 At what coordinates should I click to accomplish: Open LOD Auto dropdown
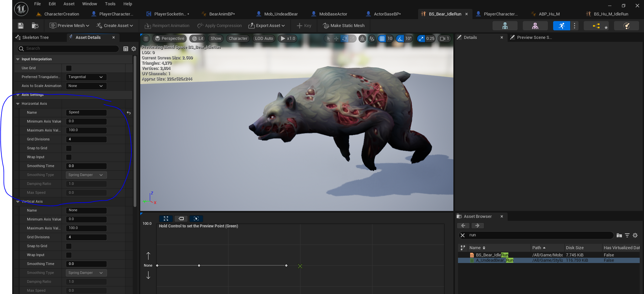tap(264, 39)
